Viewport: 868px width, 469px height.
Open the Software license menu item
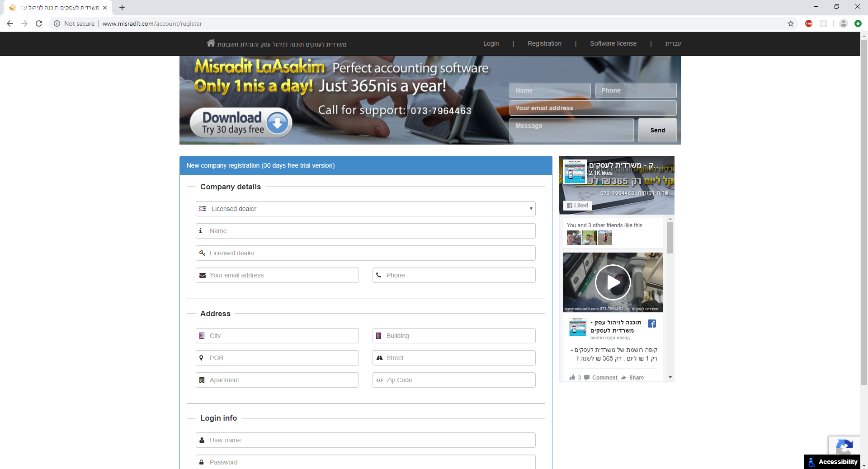pos(613,43)
